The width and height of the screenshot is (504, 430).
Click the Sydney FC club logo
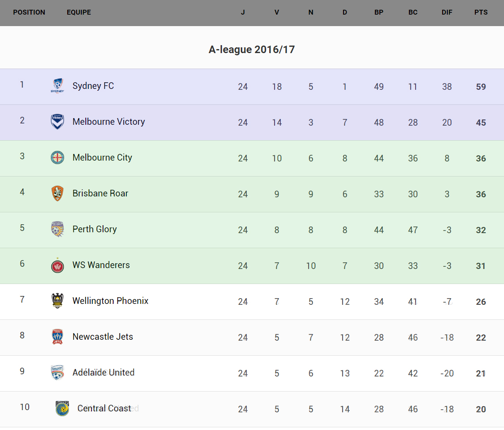click(57, 86)
